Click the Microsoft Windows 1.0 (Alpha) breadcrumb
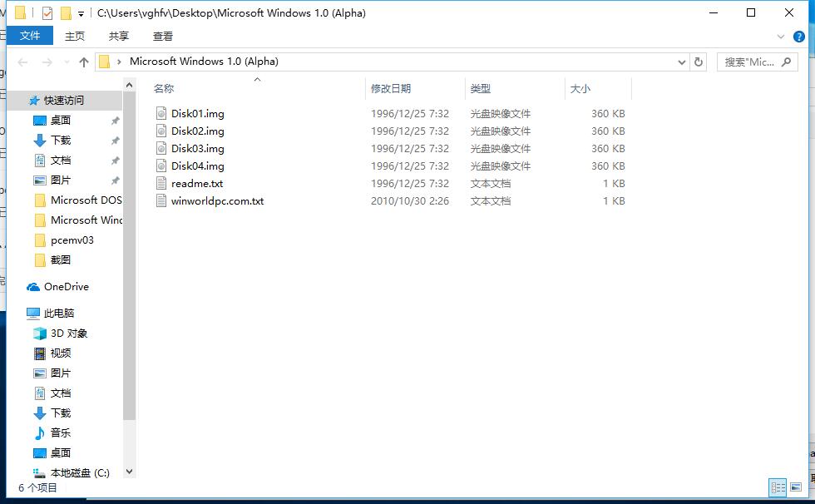 204,62
